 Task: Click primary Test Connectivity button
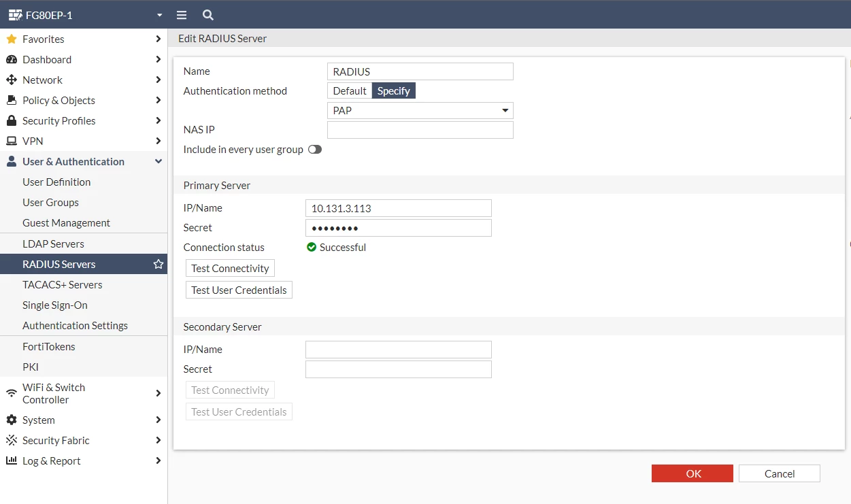tap(230, 269)
